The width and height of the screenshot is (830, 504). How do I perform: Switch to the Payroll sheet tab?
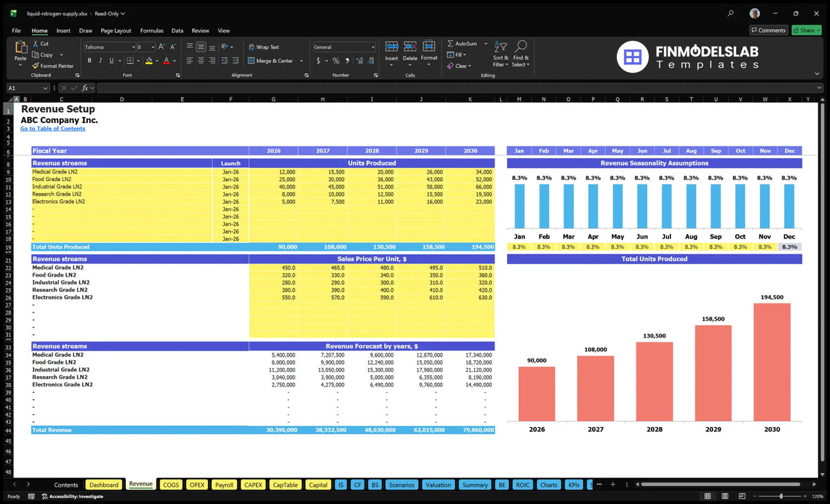(224, 485)
